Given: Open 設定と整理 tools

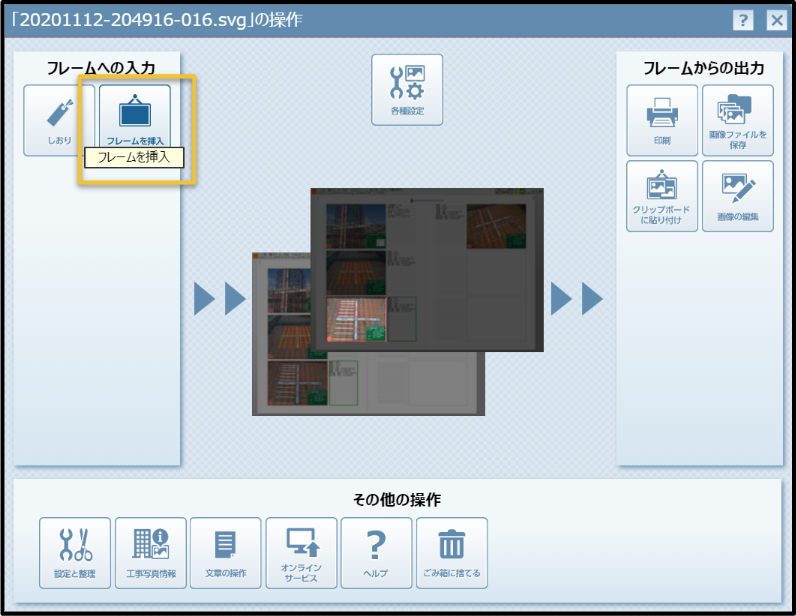Looking at the screenshot, I should pyautogui.click(x=75, y=552).
